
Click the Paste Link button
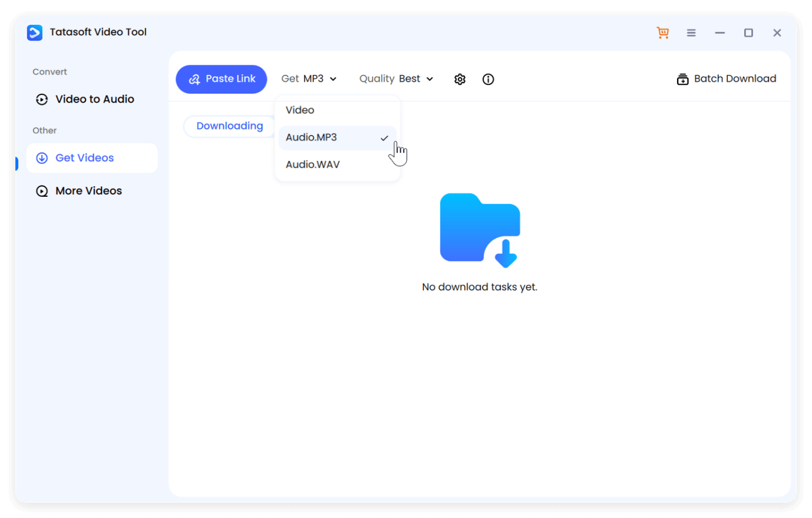point(221,78)
